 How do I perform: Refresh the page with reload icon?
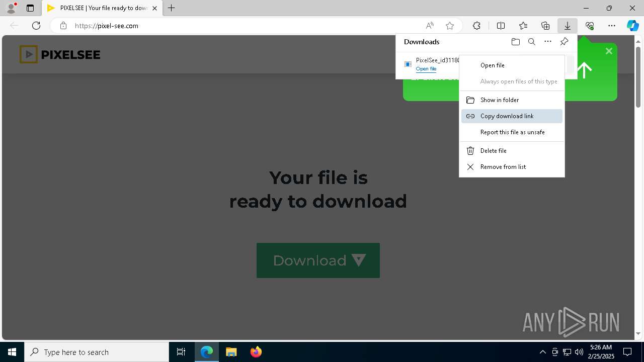[x=36, y=26]
